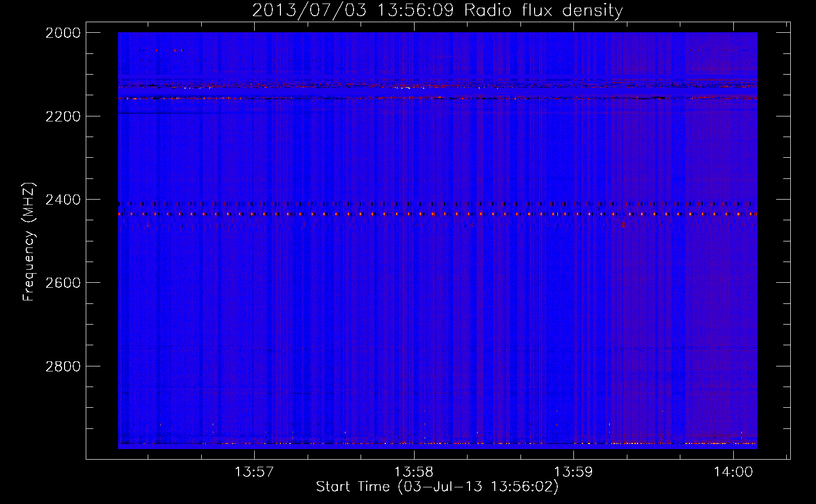Click the 13:59 time tick label

pyautogui.click(x=573, y=472)
